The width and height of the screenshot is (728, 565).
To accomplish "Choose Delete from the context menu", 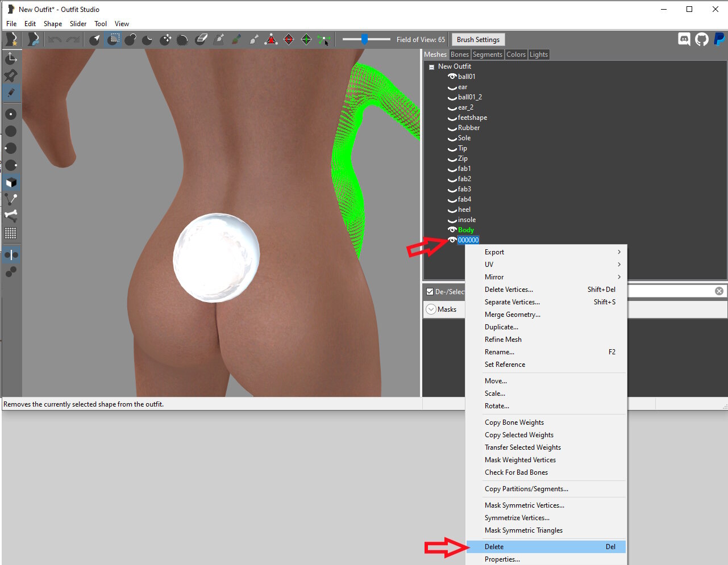I will point(546,546).
